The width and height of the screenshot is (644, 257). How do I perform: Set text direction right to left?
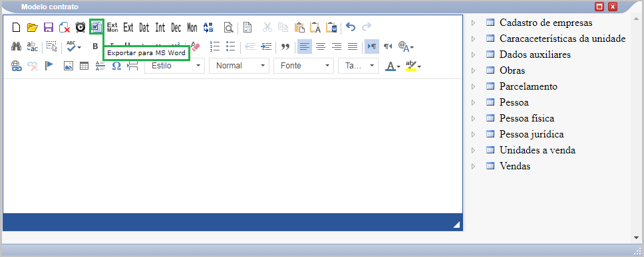pos(388,46)
